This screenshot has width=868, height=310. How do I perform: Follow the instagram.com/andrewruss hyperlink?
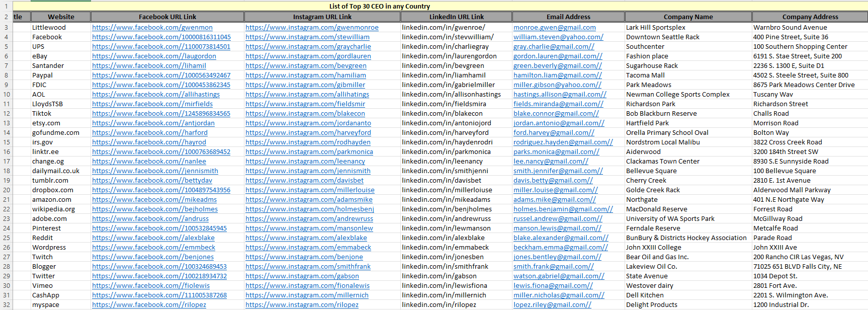(309, 219)
